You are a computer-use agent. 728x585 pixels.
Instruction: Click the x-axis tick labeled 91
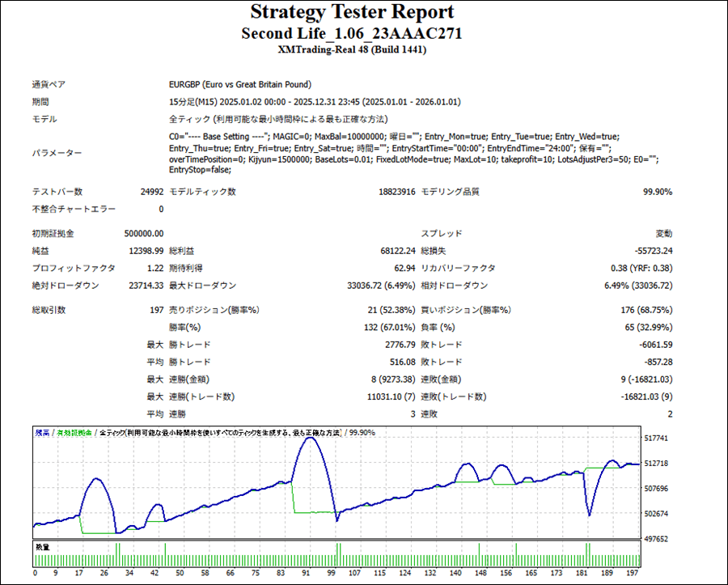coord(305,573)
